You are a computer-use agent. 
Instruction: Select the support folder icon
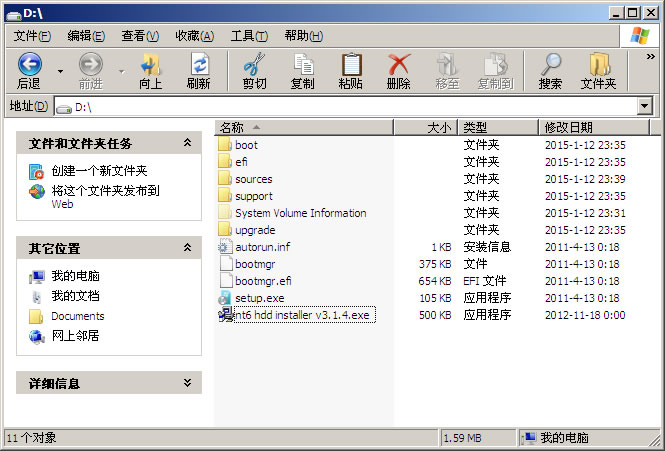(x=225, y=195)
